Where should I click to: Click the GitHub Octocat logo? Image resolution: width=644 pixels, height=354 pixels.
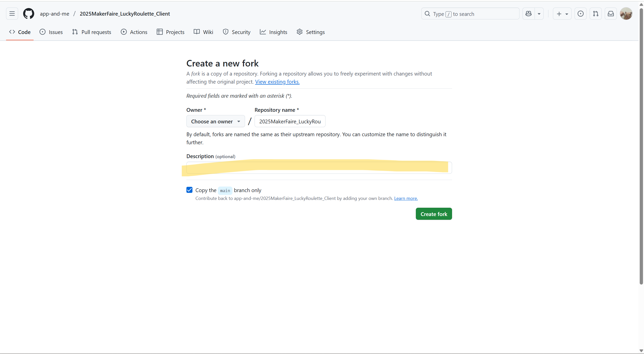click(28, 14)
